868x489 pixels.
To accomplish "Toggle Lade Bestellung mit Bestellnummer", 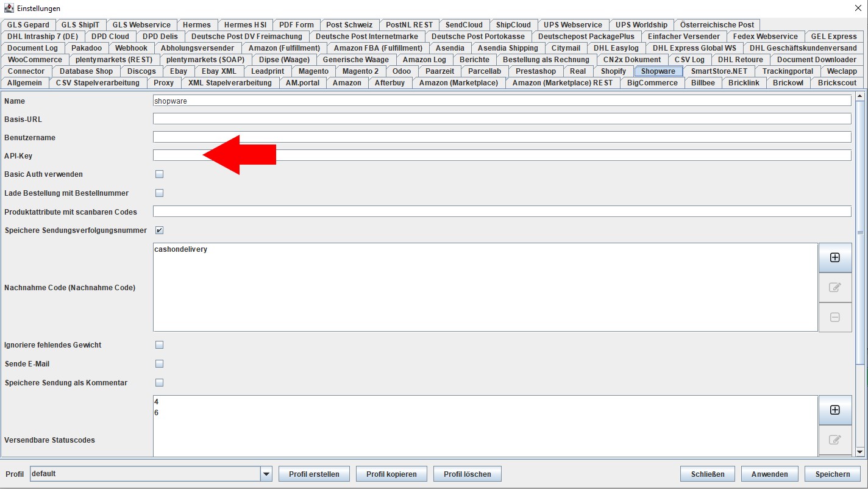I will pos(159,193).
